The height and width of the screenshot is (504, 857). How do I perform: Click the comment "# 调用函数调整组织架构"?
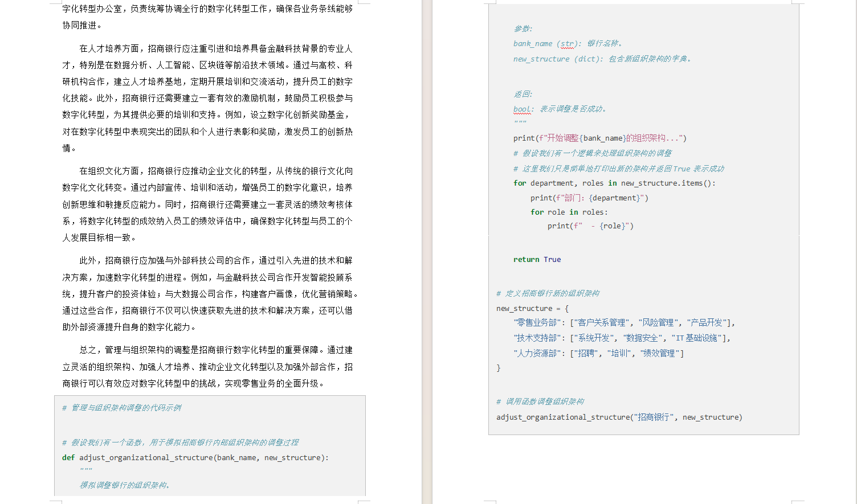coord(540,401)
